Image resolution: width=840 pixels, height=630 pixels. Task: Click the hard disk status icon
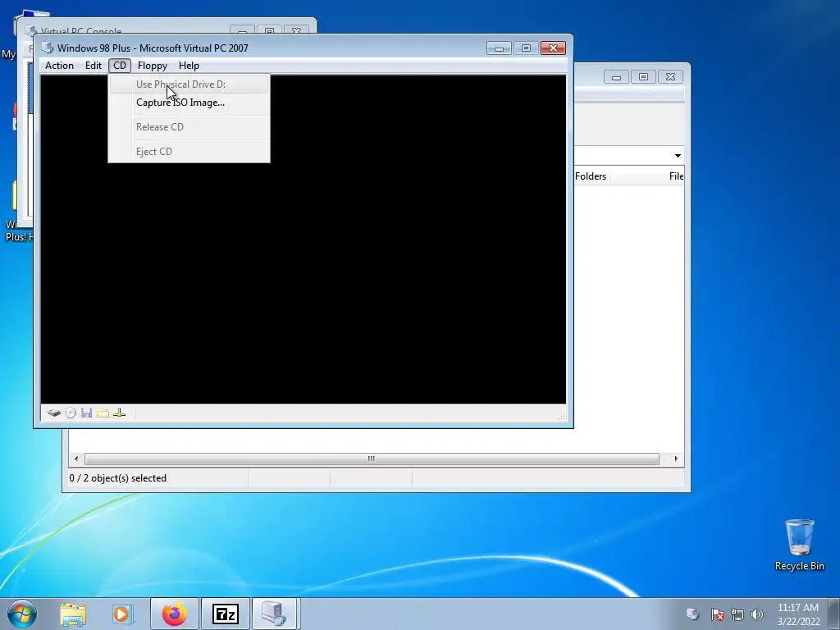pyautogui.click(x=53, y=413)
